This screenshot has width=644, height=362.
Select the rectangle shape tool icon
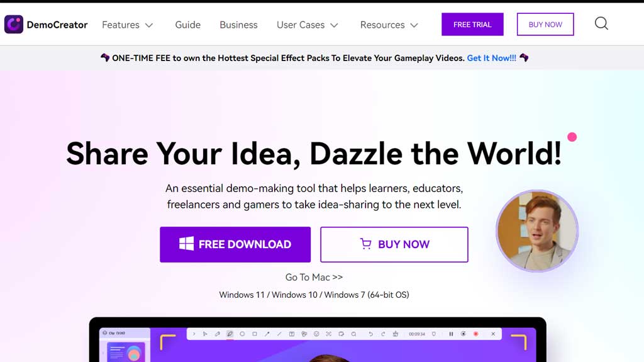[255, 334]
